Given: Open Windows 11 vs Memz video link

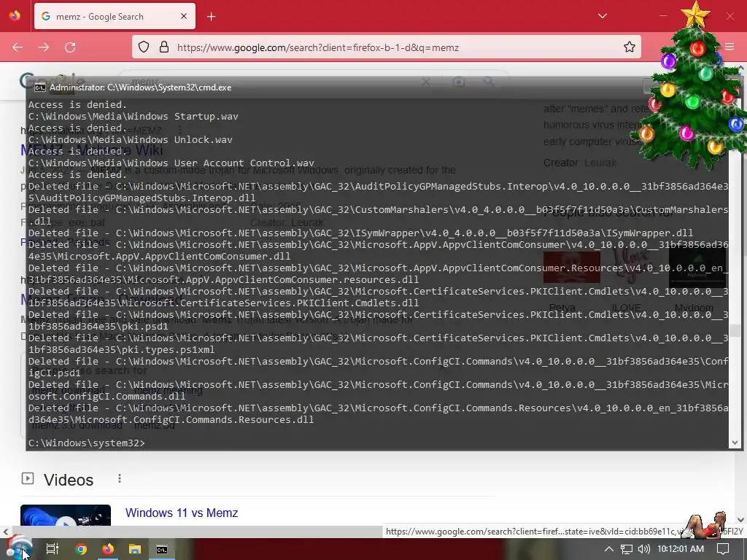Looking at the screenshot, I should coord(182,513).
